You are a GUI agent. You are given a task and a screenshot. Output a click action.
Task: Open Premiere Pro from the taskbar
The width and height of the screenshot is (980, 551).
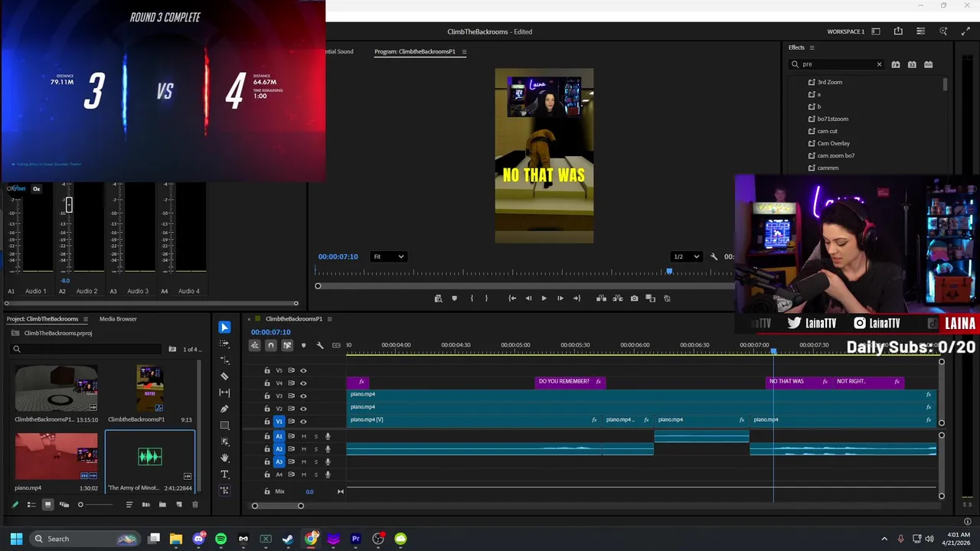355,539
